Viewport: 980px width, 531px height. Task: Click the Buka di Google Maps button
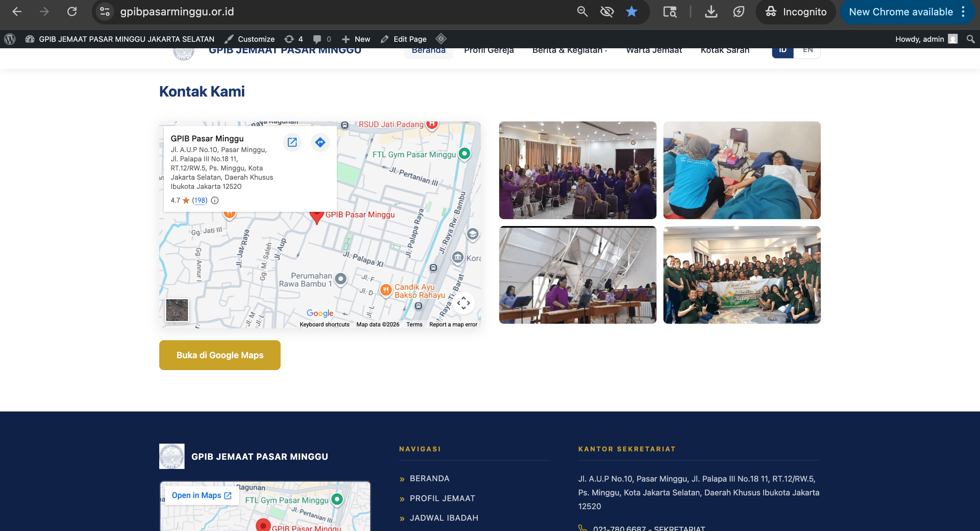click(220, 355)
